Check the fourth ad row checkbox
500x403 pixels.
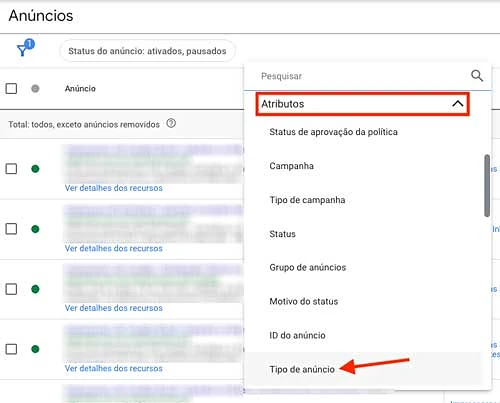[x=11, y=349]
